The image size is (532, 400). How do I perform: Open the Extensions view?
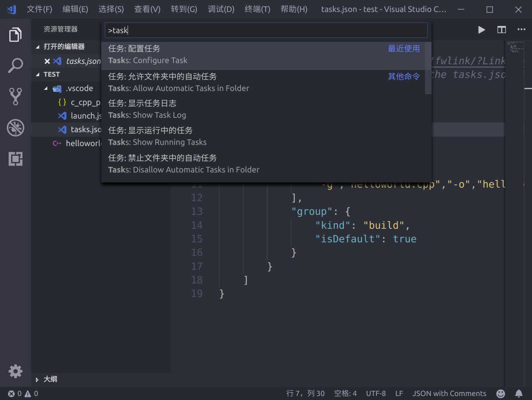[16, 159]
